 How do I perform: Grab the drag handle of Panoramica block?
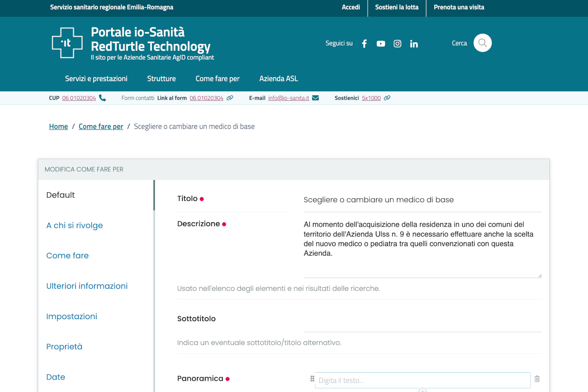pyautogui.click(x=312, y=378)
